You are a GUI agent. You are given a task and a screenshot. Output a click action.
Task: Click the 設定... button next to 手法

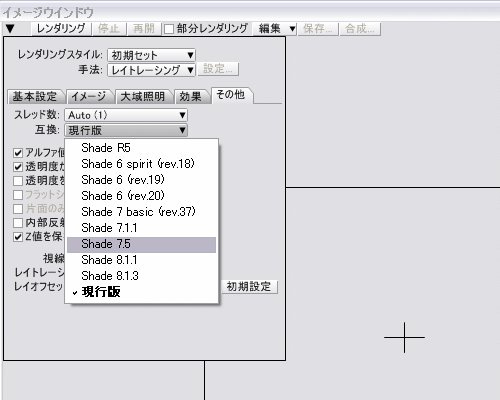(x=218, y=69)
